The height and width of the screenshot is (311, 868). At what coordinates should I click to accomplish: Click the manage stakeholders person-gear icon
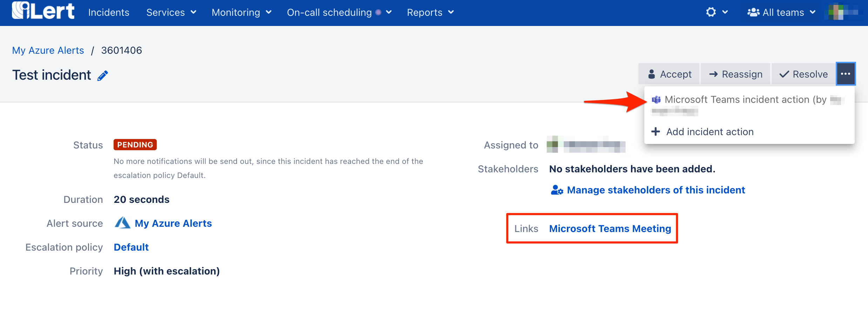[x=557, y=190]
